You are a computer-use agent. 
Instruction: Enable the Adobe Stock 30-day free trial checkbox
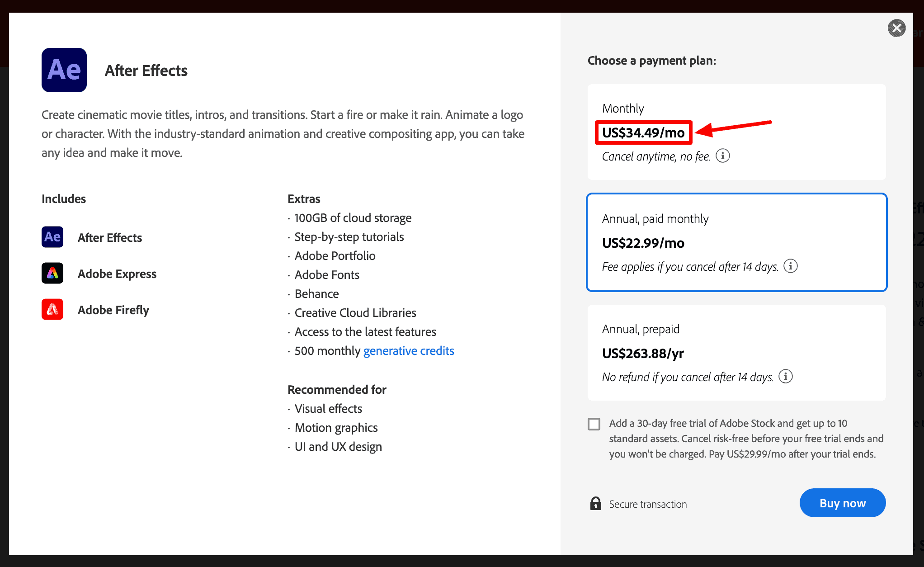click(594, 424)
